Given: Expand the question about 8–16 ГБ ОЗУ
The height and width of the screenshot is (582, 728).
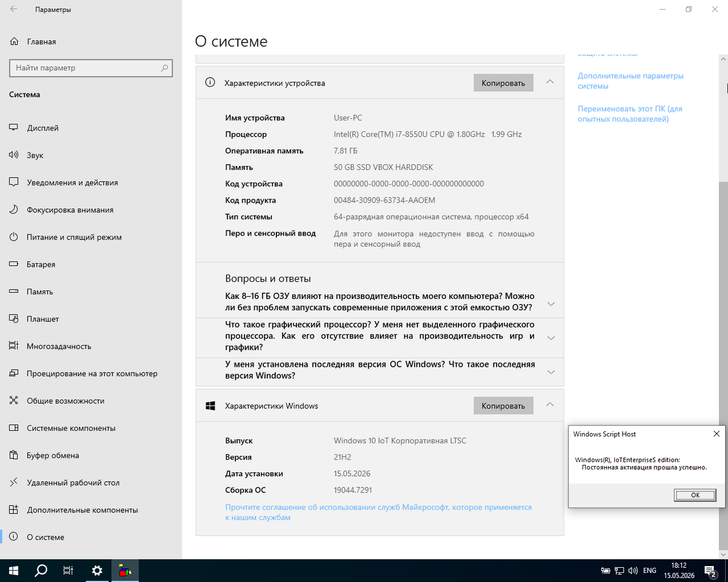Looking at the screenshot, I should tap(551, 304).
